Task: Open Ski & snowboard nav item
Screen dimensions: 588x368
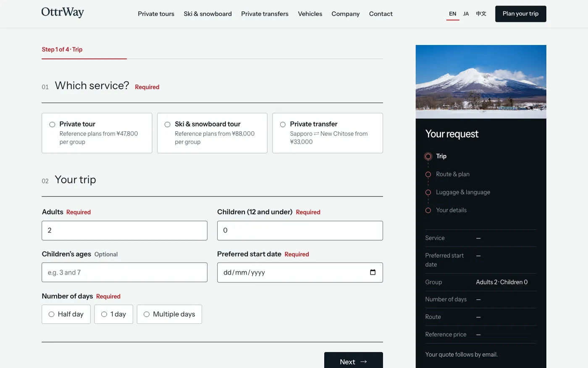Action: click(x=207, y=14)
